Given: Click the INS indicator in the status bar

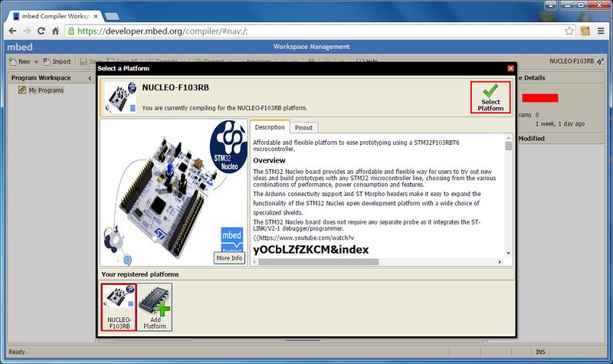Looking at the screenshot, I should [x=540, y=352].
